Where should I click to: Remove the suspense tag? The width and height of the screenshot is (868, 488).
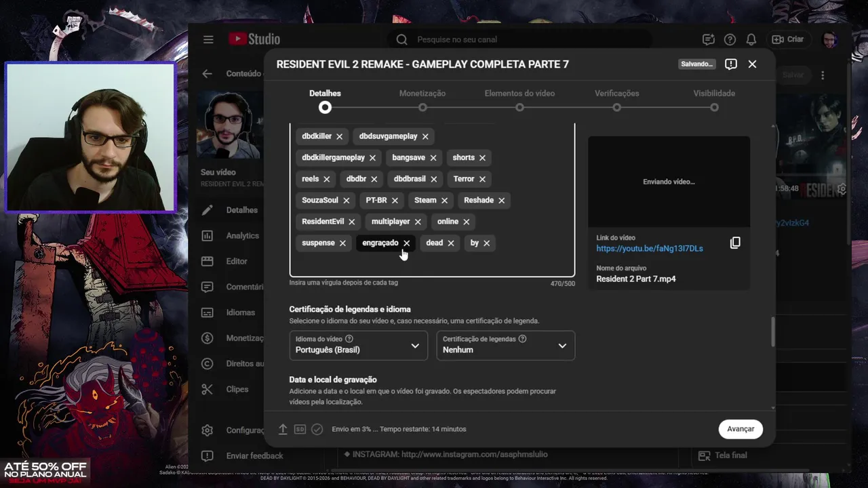click(342, 243)
